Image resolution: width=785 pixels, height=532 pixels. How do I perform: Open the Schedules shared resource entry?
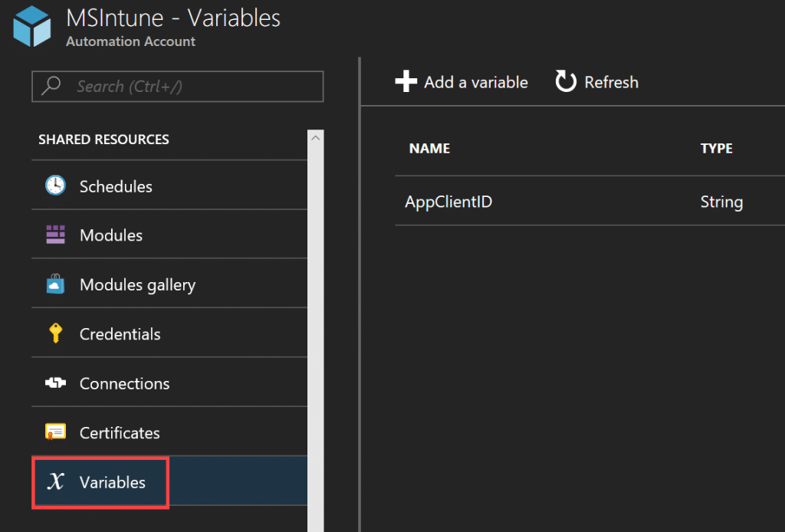tap(115, 186)
